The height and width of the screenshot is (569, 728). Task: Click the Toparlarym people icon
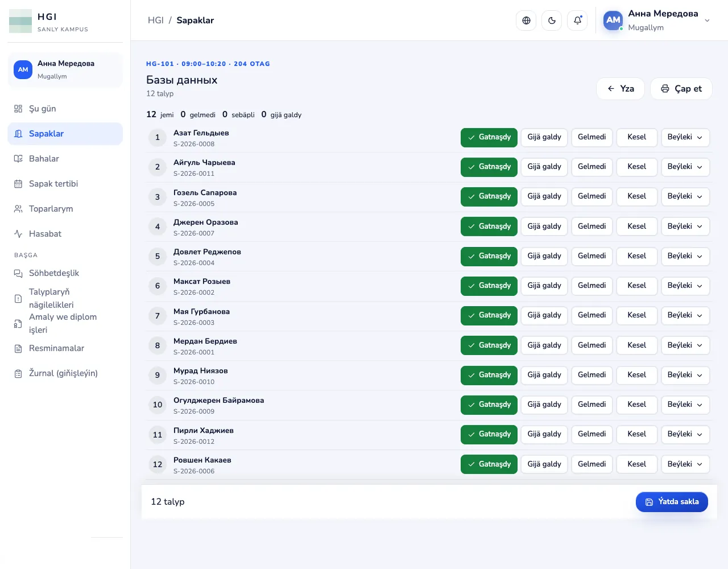pos(18,209)
